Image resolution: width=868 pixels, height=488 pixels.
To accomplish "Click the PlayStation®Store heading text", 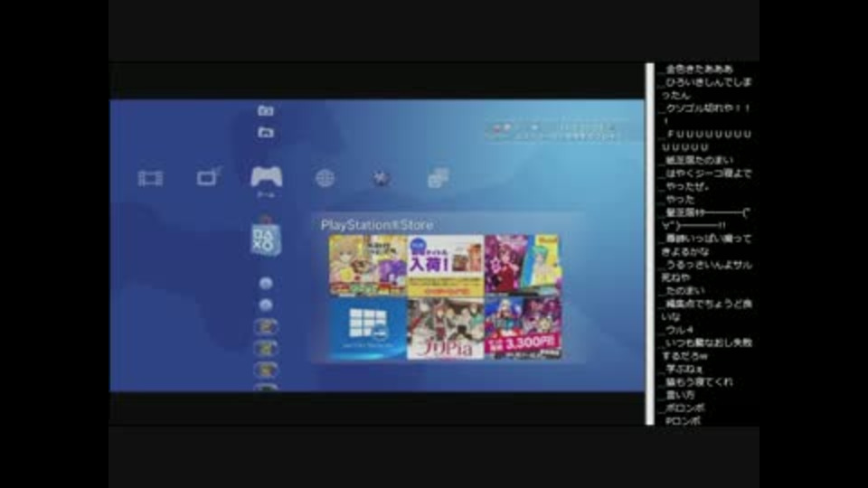I will tap(377, 225).
